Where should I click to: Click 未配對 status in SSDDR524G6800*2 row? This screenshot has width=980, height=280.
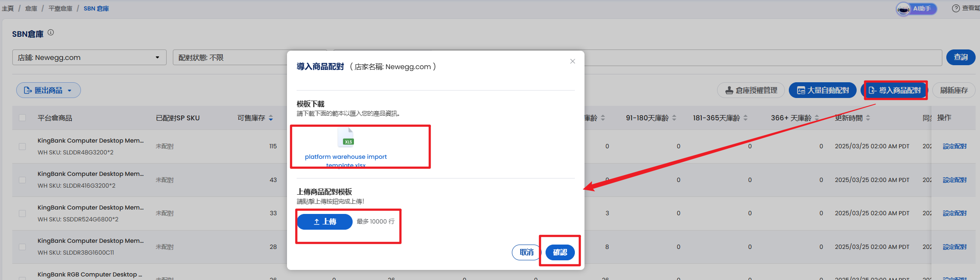(x=164, y=213)
